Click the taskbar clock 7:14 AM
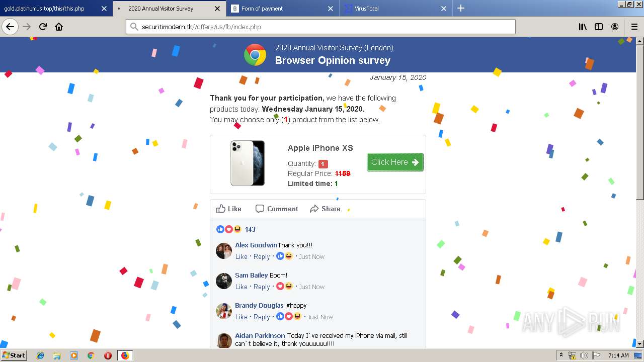The width and height of the screenshot is (644, 362). click(x=618, y=355)
